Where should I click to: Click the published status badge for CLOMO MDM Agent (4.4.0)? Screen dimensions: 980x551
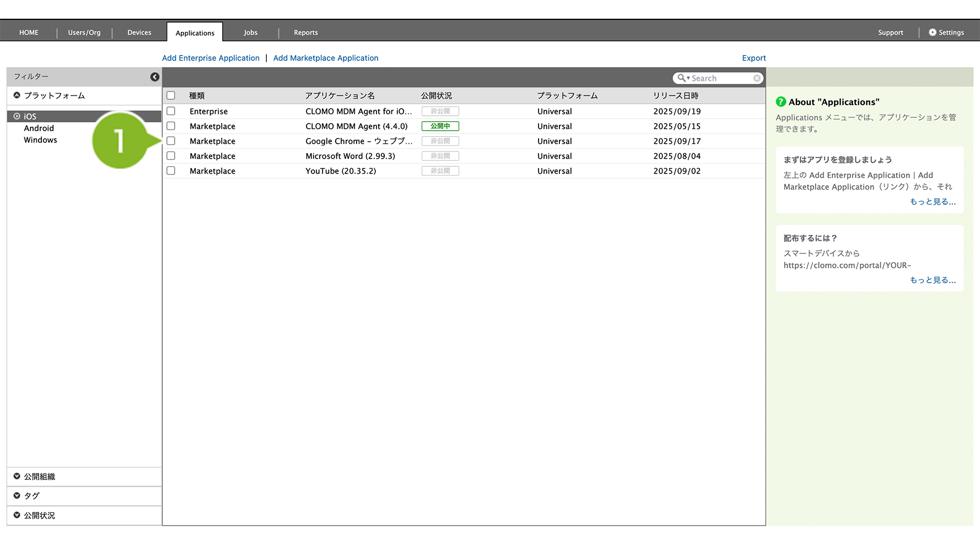click(x=440, y=126)
